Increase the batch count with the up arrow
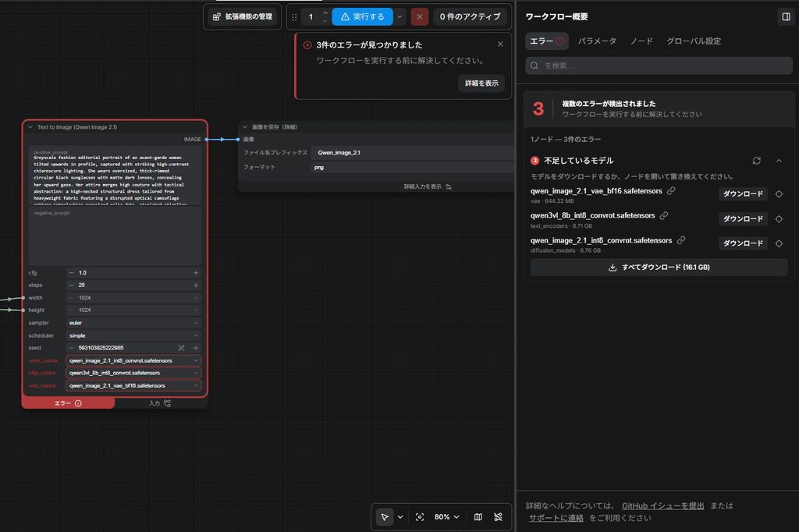 tap(325, 12)
